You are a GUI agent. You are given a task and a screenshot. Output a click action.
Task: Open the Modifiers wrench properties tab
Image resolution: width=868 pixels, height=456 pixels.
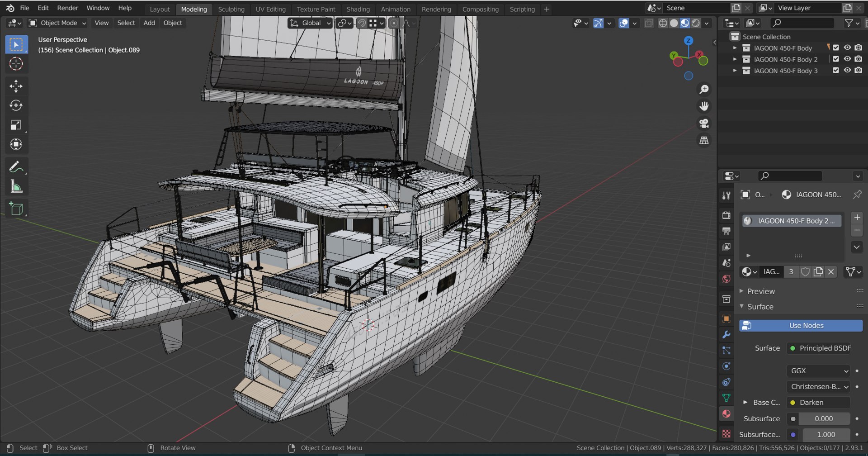tap(726, 335)
